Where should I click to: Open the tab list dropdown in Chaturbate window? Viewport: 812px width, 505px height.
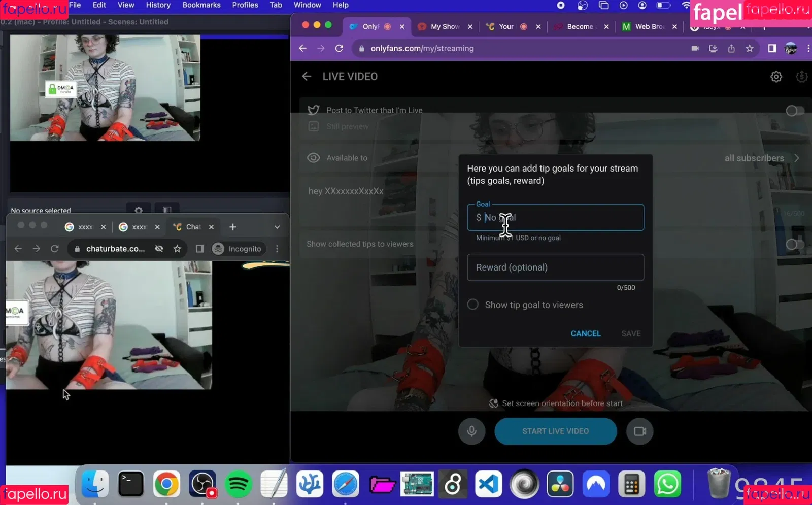point(277,227)
